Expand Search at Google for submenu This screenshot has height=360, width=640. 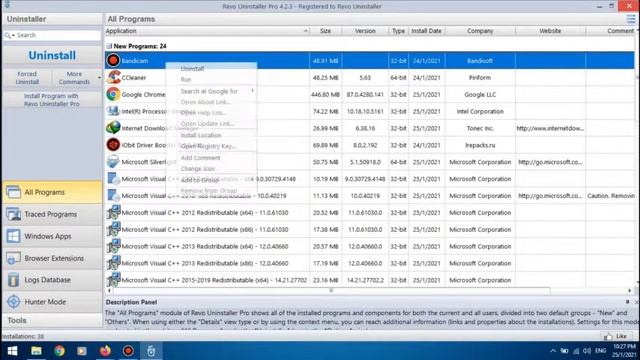(252, 91)
